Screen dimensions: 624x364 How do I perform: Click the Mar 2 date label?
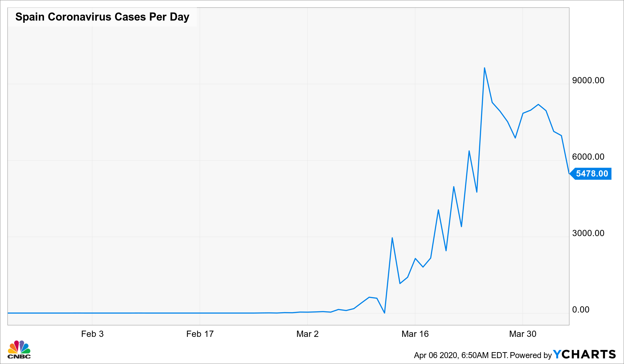pos(307,334)
